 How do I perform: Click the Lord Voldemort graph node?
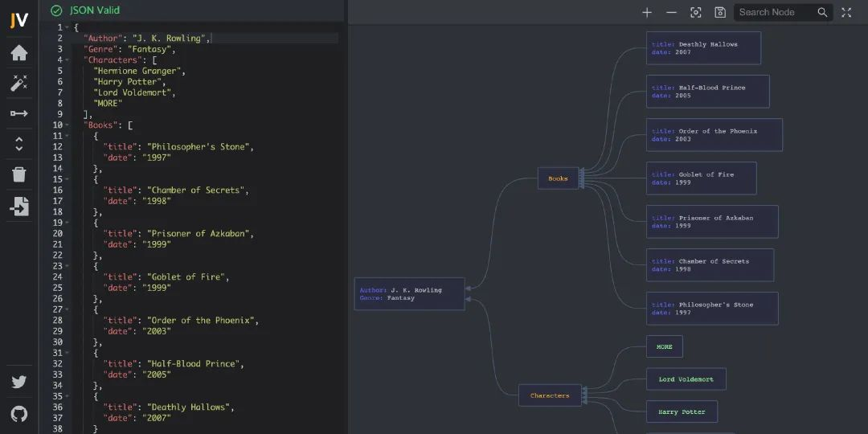pos(686,379)
